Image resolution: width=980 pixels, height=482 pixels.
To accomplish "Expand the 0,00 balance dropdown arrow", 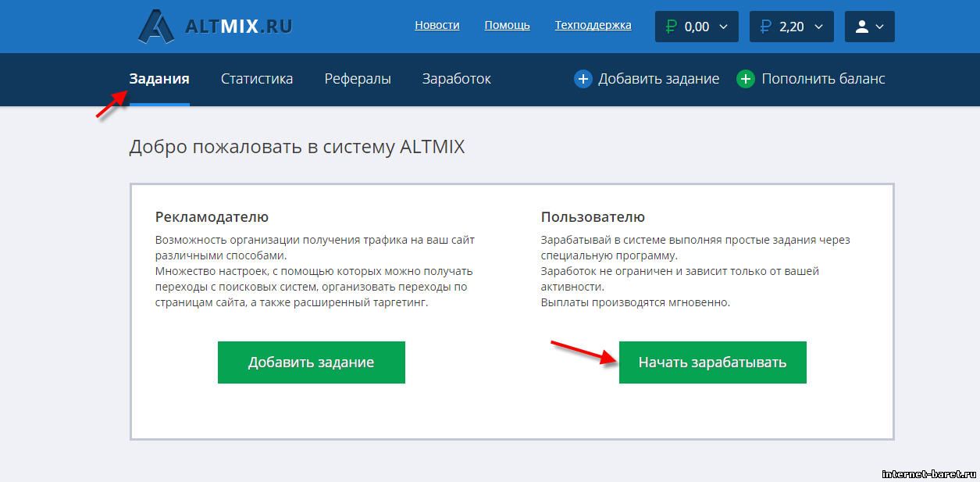I will point(723,27).
